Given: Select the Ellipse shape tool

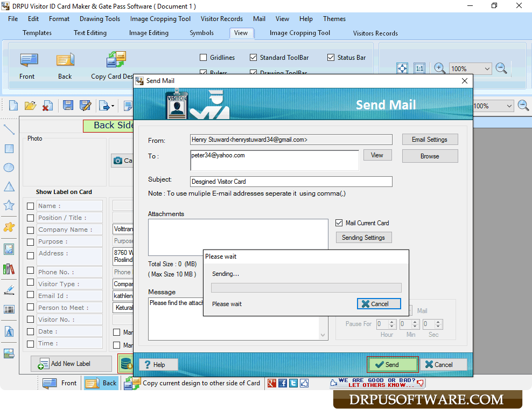Looking at the screenshot, I should [x=8, y=167].
